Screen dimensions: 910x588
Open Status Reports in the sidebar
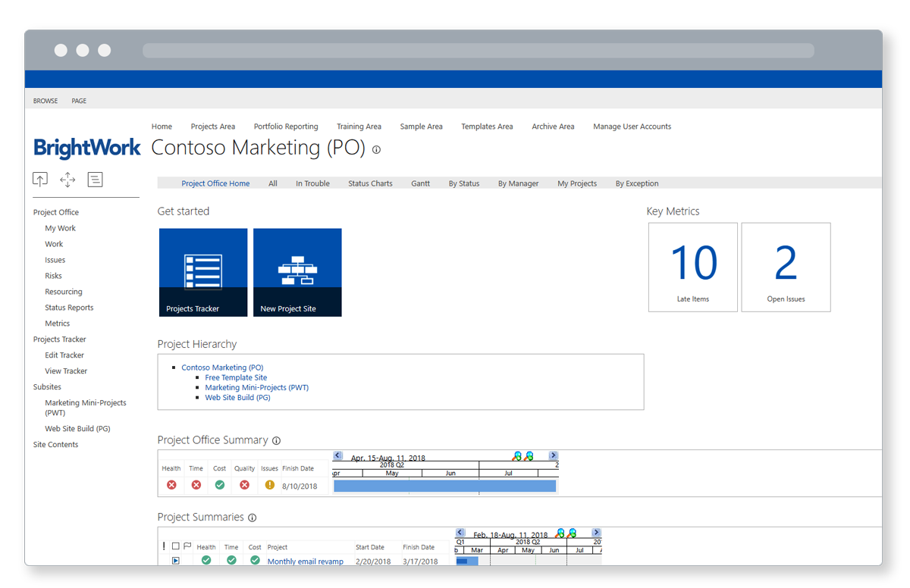coord(69,308)
